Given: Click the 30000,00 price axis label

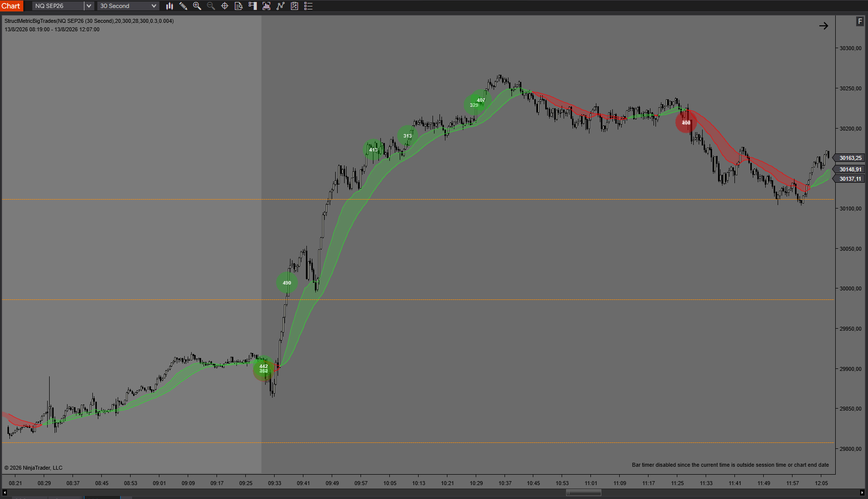Looking at the screenshot, I should pyautogui.click(x=850, y=288).
